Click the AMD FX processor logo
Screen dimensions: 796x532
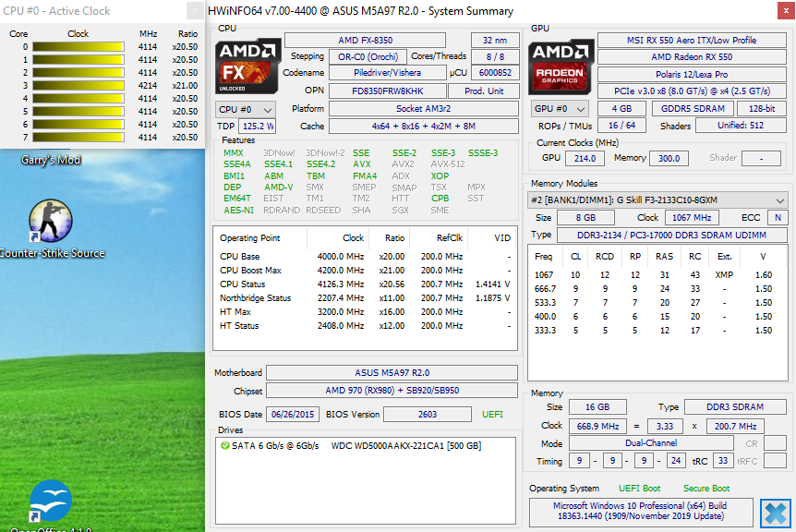(248, 66)
